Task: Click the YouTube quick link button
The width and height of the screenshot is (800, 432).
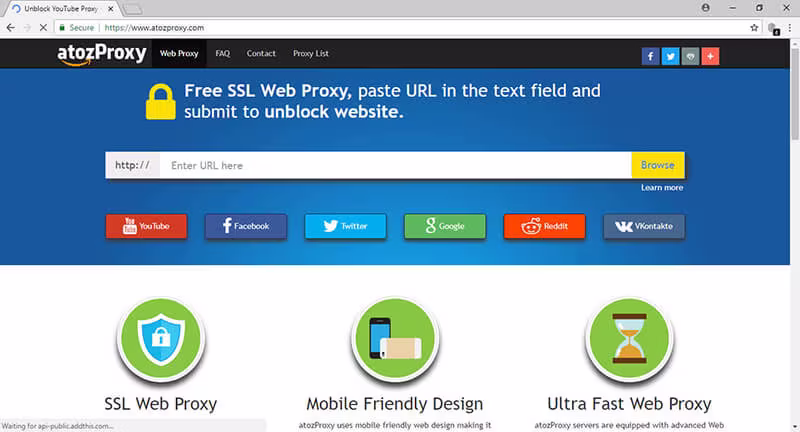Action: pyautogui.click(x=146, y=226)
